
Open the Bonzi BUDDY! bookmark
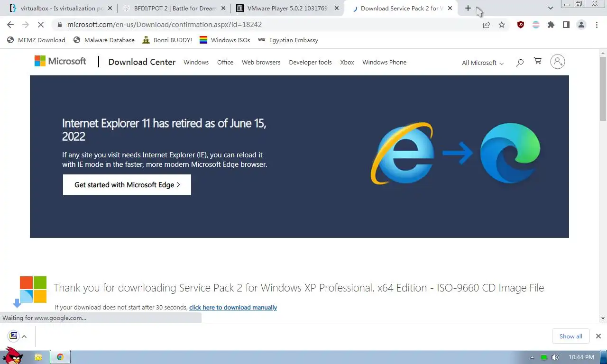[x=167, y=40]
